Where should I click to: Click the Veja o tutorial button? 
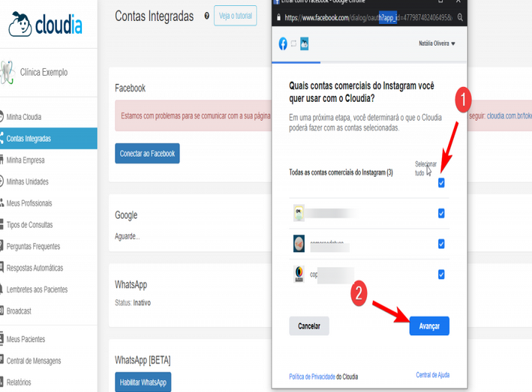[235, 16]
